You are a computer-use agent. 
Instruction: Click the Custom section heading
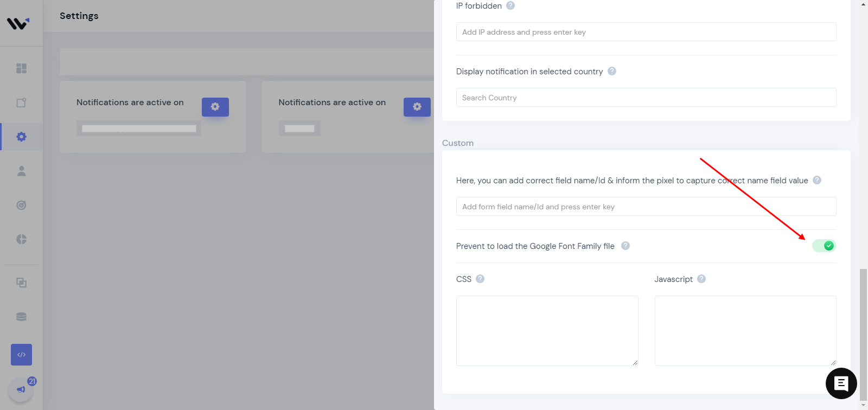coord(458,143)
